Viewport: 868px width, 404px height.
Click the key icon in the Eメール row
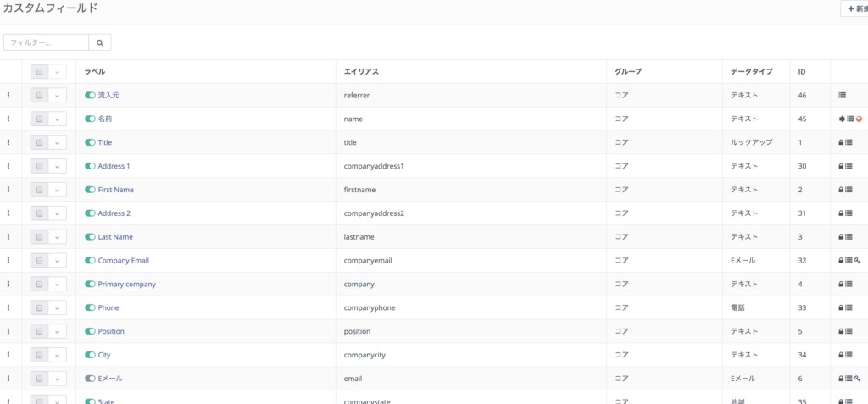point(858,379)
